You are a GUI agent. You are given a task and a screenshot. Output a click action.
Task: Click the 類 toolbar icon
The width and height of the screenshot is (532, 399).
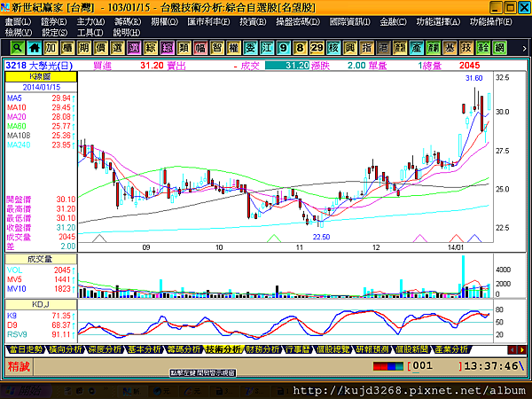click(x=184, y=48)
